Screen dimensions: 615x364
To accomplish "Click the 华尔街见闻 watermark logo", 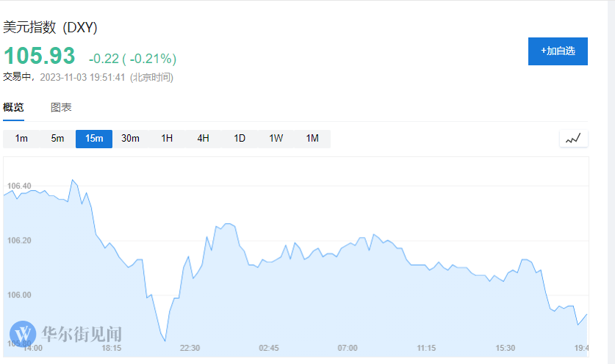I will point(66,335).
